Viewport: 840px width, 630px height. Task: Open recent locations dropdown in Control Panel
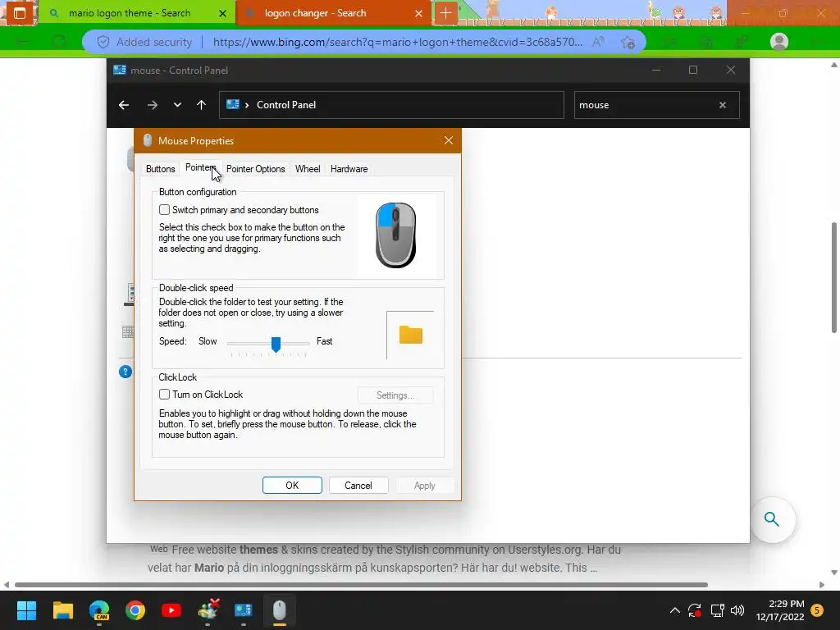(x=177, y=105)
